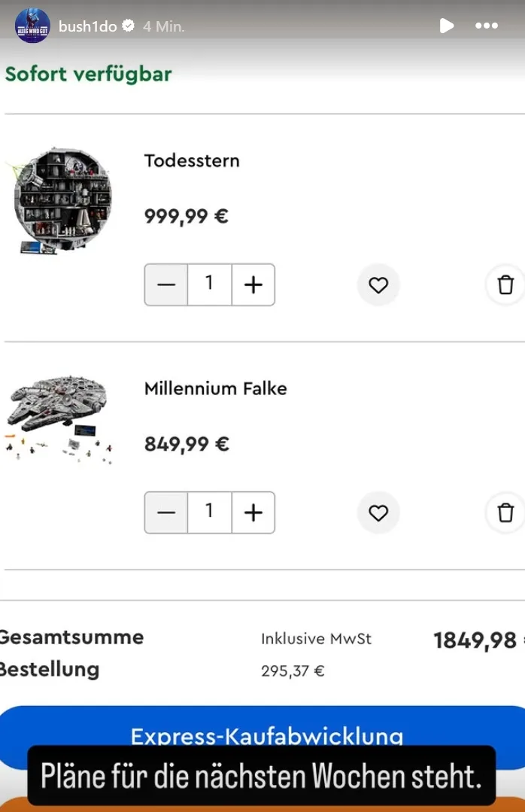Open the bush1do profile avatar

[x=32, y=26]
